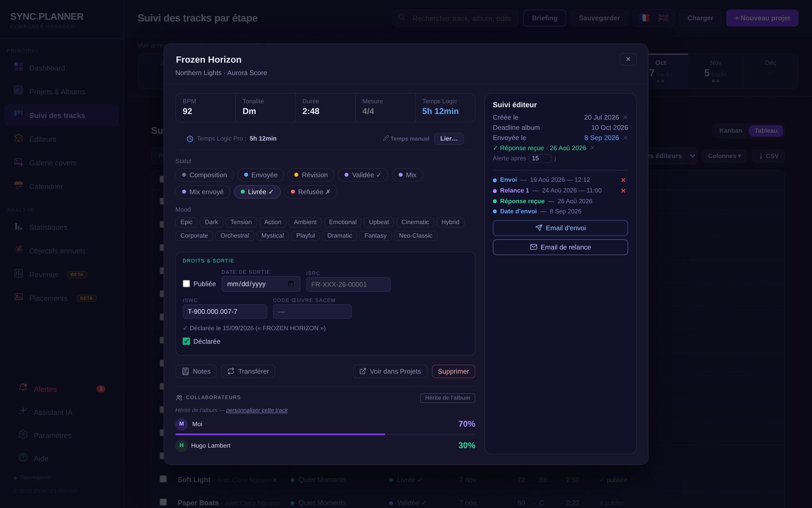This screenshot has width=812, height=508.
Task: Select the Nov month tab
Action: click(716, 71)
